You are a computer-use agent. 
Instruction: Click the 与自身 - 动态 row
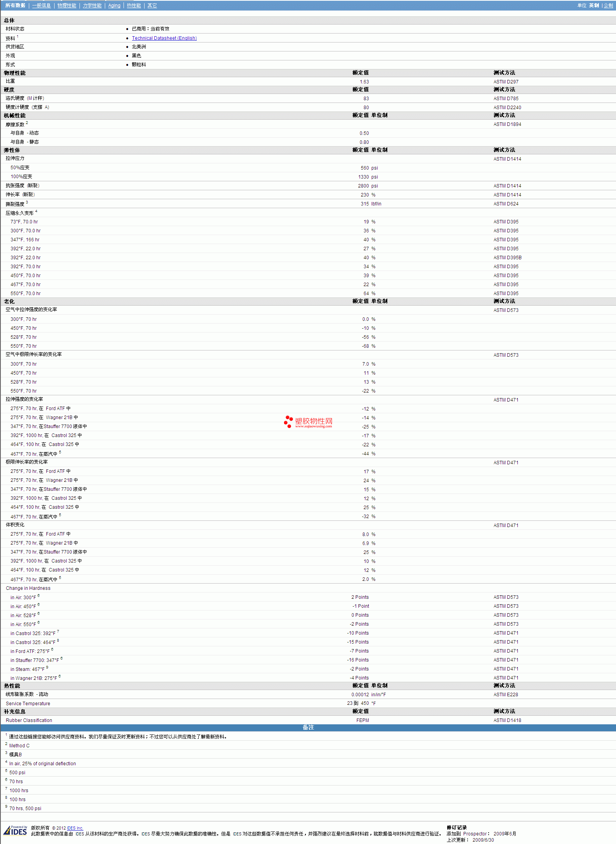[308, 133]
